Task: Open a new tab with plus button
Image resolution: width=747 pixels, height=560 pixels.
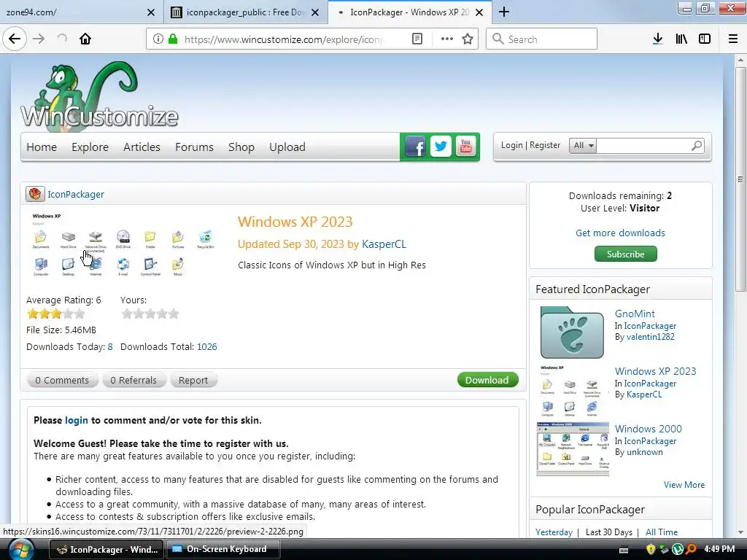Action: (504, 12)
